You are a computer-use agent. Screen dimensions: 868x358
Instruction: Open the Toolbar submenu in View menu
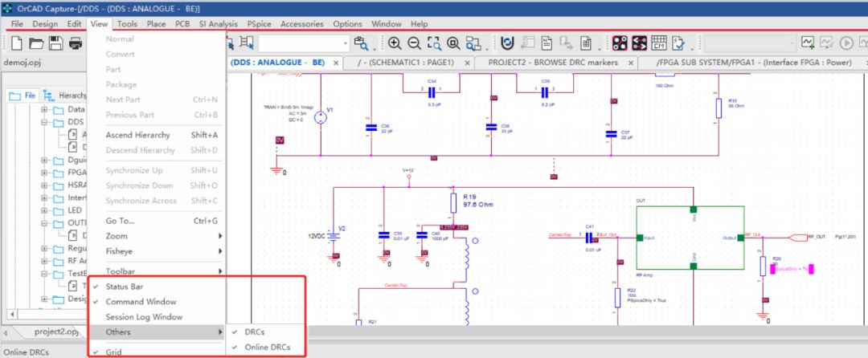pos(158,271)
